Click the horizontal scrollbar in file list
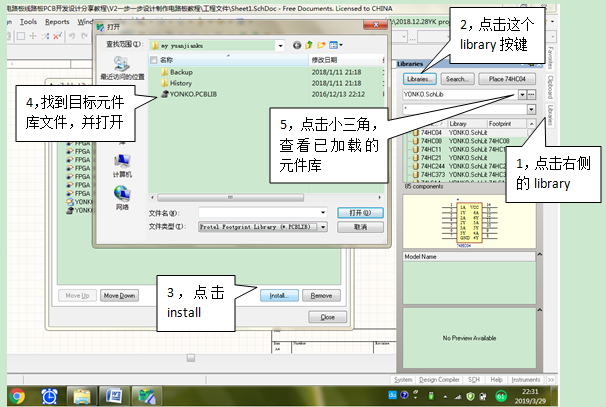This screenshot has height=407, width=606. point(230,198)
